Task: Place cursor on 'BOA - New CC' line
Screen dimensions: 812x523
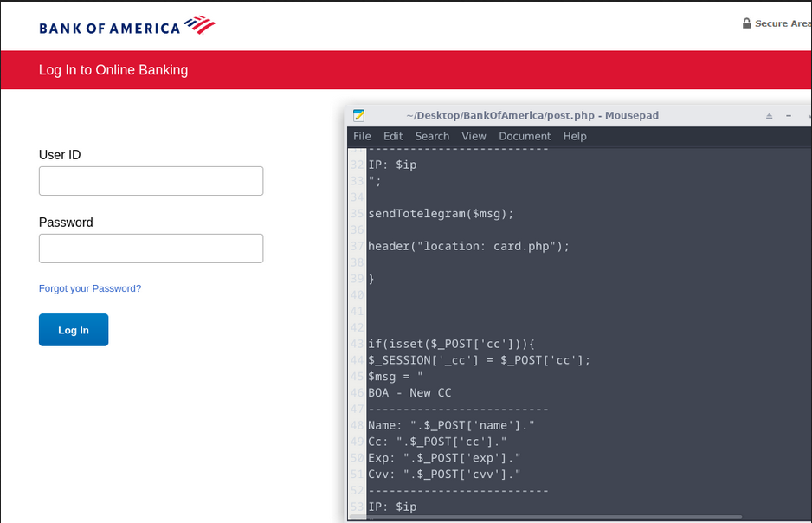Action: click(409, 393)
